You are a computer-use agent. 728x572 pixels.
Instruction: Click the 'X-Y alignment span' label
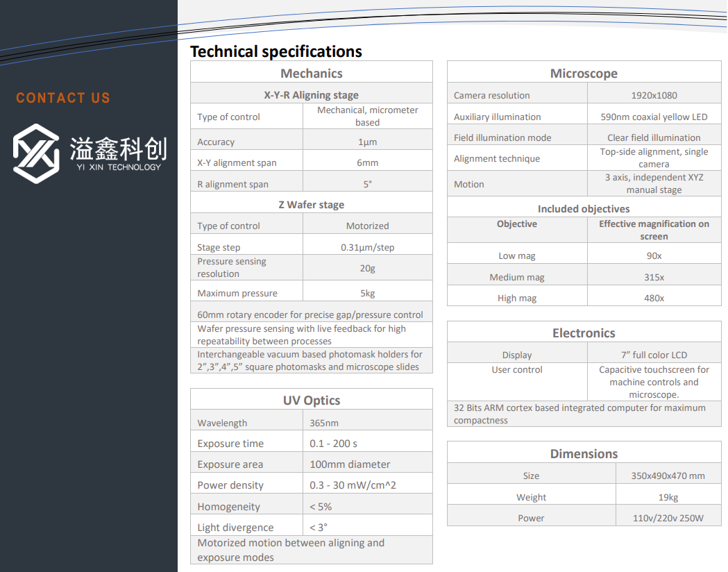click(x=237, y=163)
